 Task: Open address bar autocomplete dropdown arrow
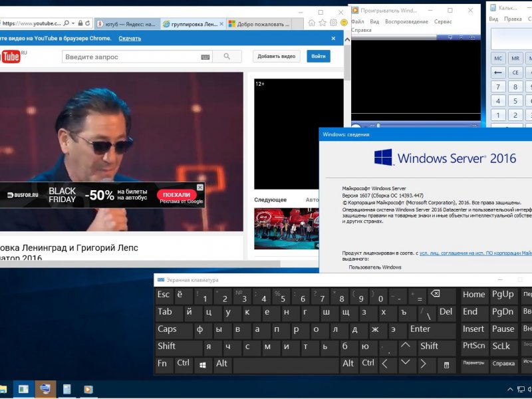click(x=73, y=23)
